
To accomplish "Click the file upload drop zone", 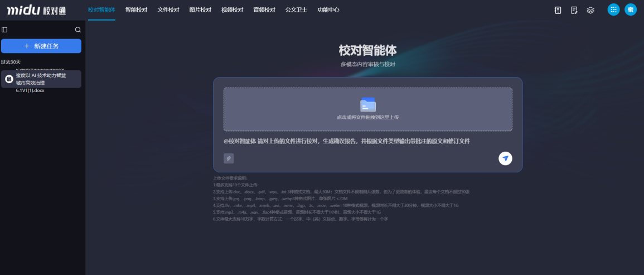I will (x=367, y=109).
